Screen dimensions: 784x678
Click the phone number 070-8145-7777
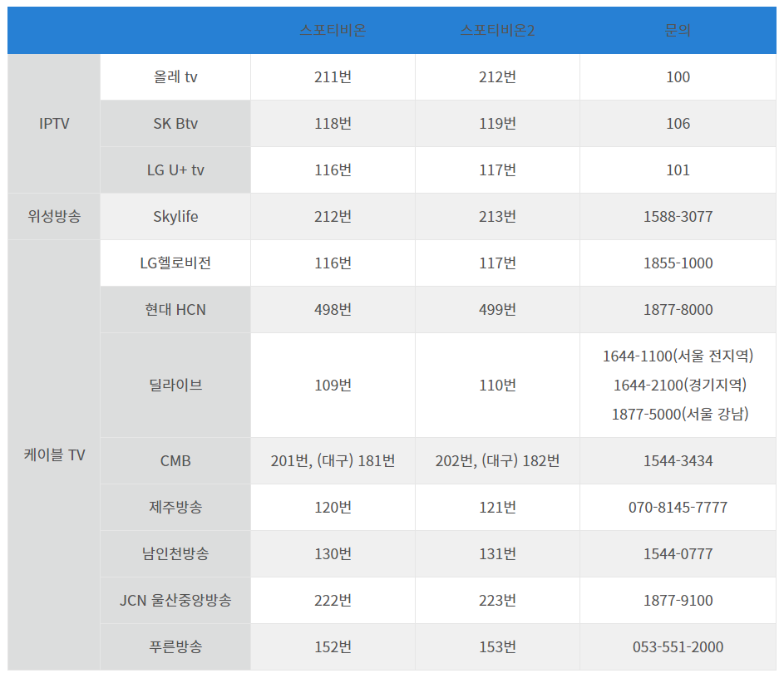[678, 507]
